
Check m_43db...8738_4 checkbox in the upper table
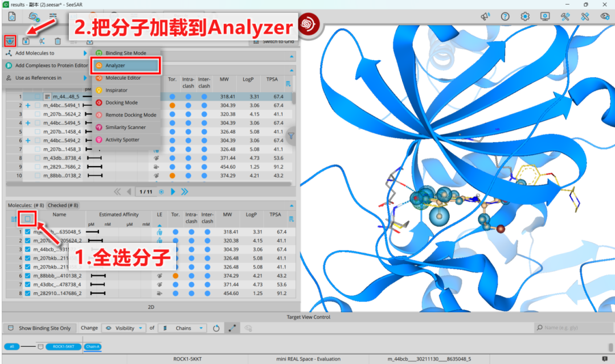click(x=37, y=158)
